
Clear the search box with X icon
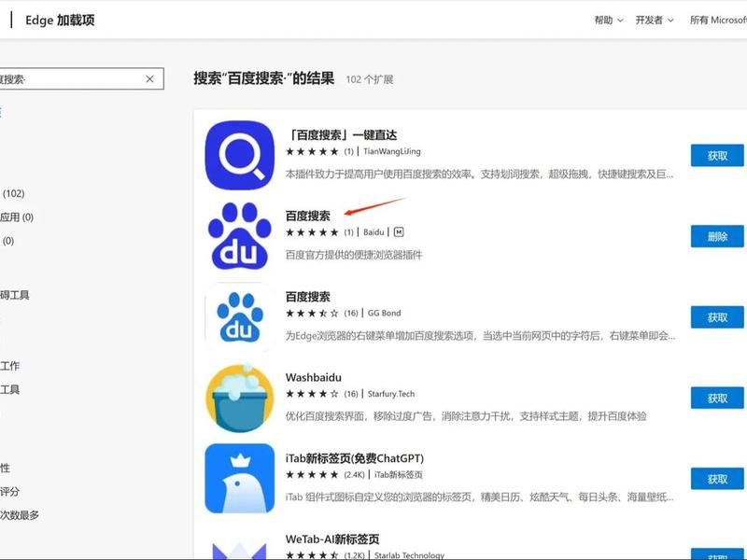coord(149,79)
